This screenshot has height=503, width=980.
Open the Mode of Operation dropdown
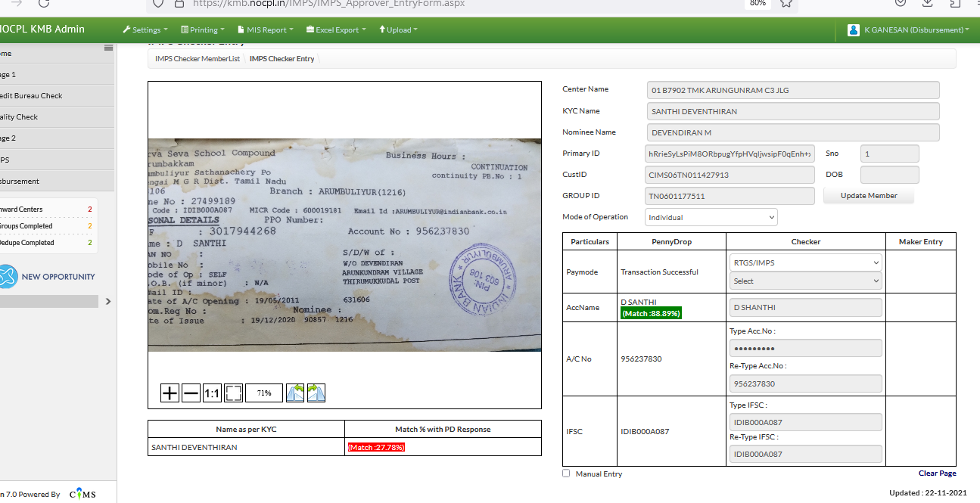click(x=711, y=217)
